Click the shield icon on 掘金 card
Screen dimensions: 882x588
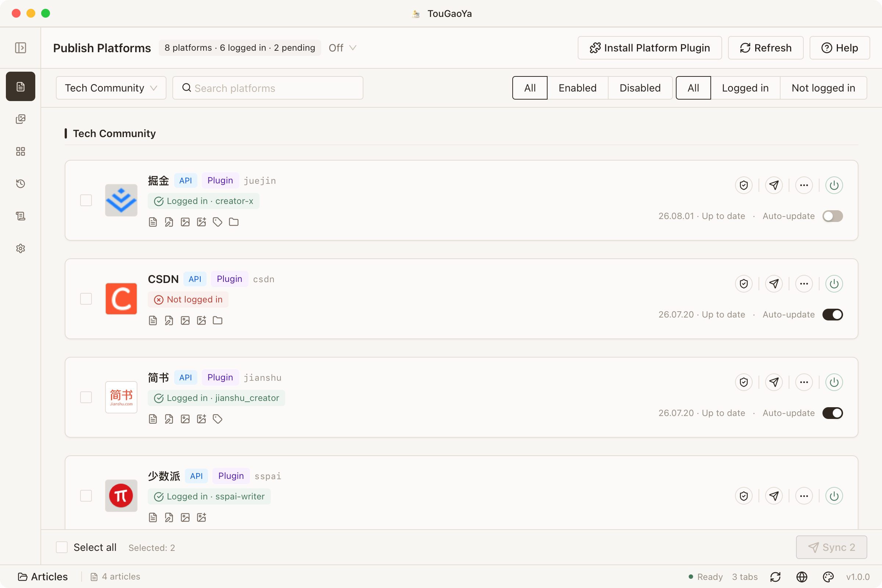tap(743, 185)
